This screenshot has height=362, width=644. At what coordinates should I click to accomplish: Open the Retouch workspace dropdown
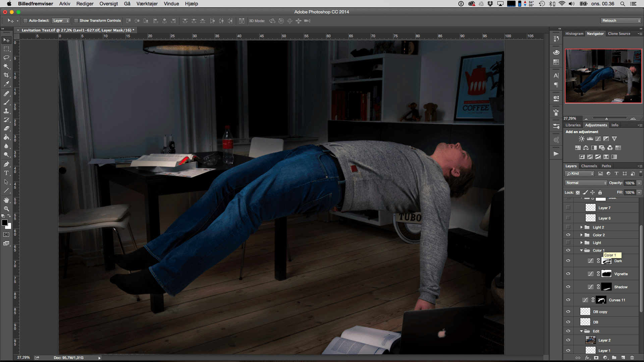(x=621, y=21)
